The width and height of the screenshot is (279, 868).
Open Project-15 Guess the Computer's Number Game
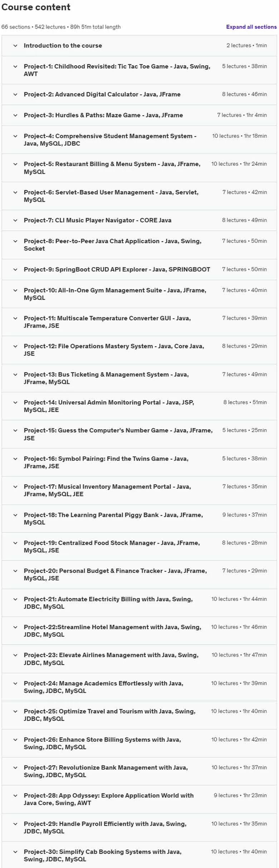click(118, 434)
